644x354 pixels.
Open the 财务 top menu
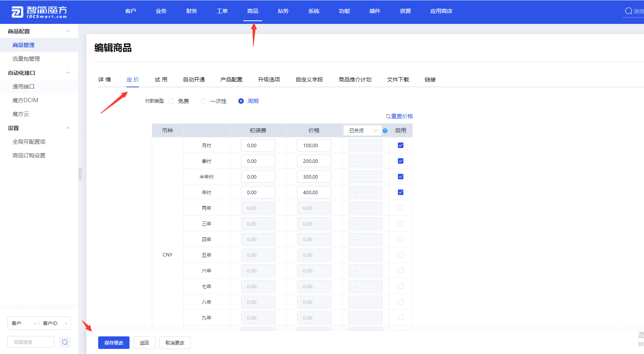coord(192,11)
